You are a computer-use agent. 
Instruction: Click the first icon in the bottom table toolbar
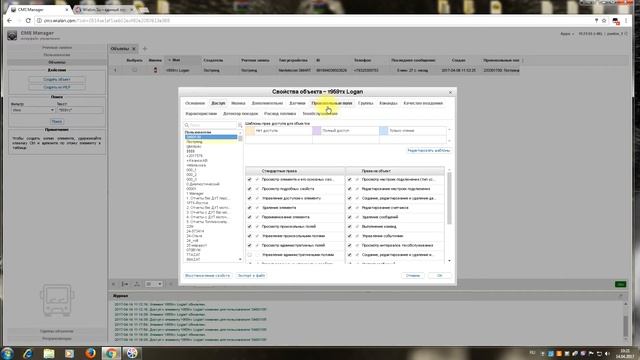click(x=113, y=284)
